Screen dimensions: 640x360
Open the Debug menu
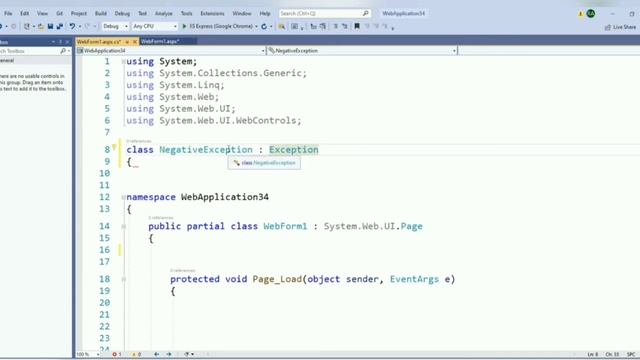click(x=122, y=13)
